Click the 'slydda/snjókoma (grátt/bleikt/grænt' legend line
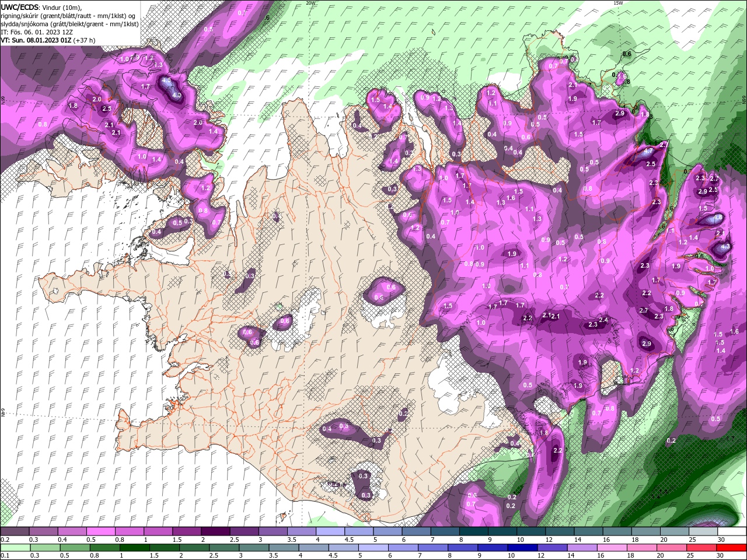The width and height of the screenshot is (747, 560). point(69,23)
